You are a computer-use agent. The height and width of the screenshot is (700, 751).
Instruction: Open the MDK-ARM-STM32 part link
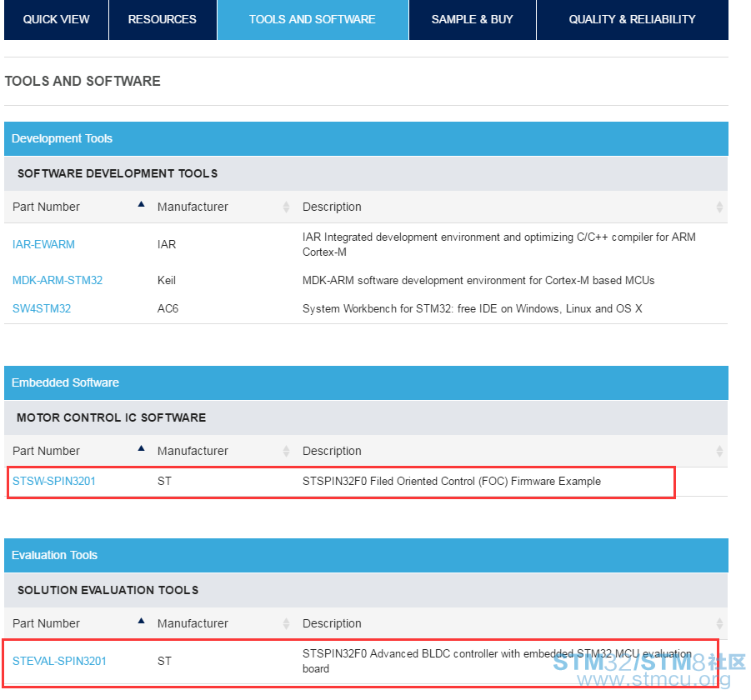click(x=58, y=281)
